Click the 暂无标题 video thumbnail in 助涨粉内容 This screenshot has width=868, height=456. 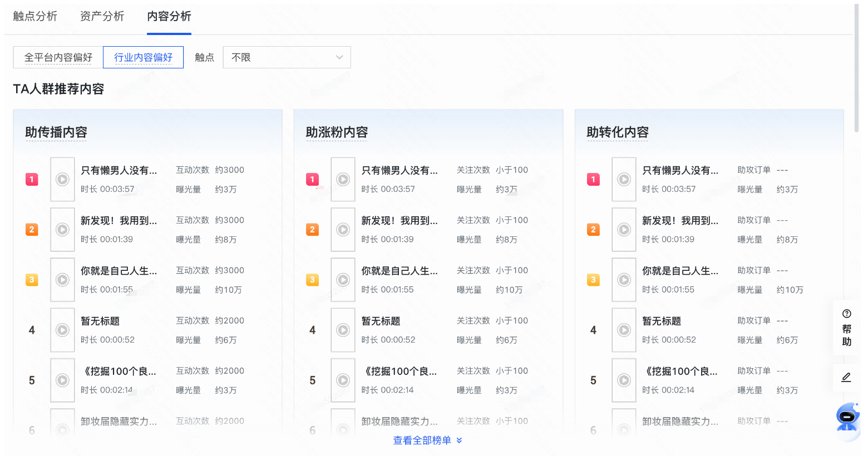pyautogui.click(x=343, y=330)
